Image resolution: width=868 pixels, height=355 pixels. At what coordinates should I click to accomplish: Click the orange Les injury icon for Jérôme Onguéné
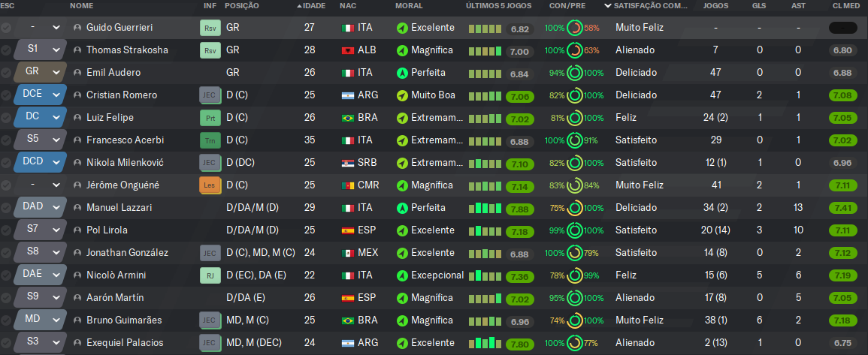tap(210, 185)
